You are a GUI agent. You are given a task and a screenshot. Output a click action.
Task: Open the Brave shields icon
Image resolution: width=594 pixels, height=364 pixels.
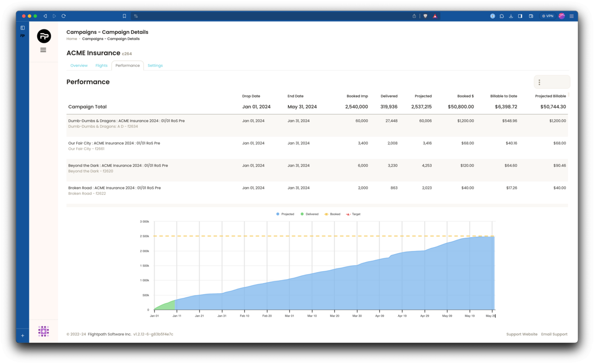tap(425, 16)
